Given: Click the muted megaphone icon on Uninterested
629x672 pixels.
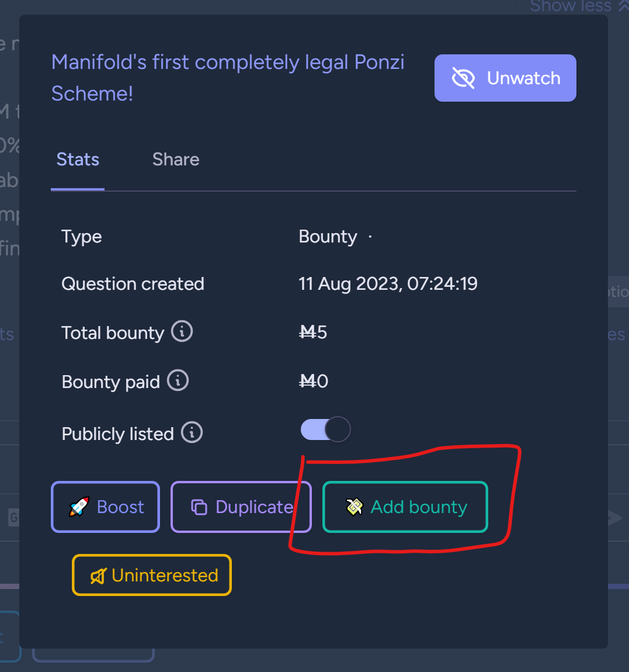Looking at the screenshot, I should tap(98, 576).
